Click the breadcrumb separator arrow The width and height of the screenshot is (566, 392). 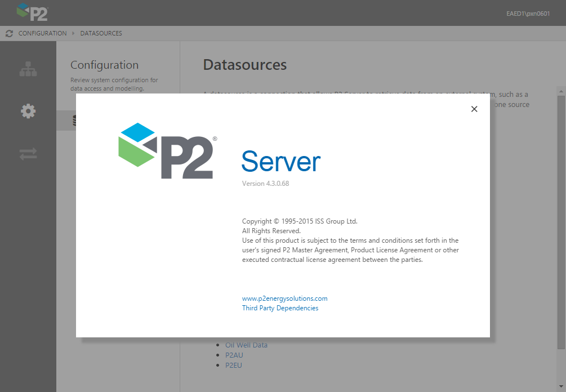point(73,33)
